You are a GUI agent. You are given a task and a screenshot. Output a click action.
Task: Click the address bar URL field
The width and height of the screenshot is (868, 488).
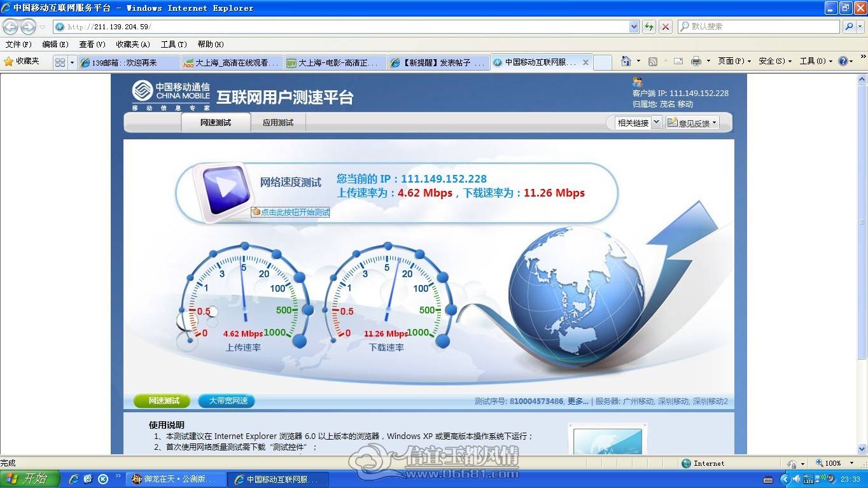[x=342, y=27]
